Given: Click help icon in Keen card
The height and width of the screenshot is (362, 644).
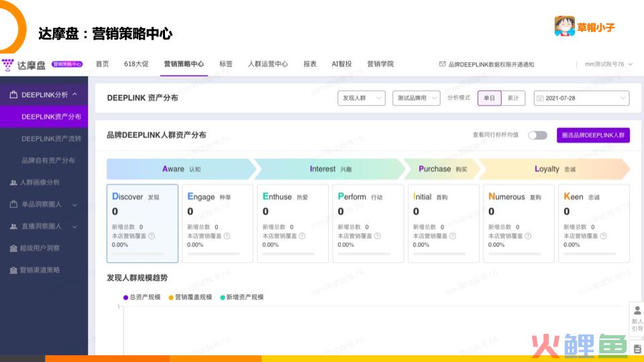Looking at the screenshot, I should point(603,236).
